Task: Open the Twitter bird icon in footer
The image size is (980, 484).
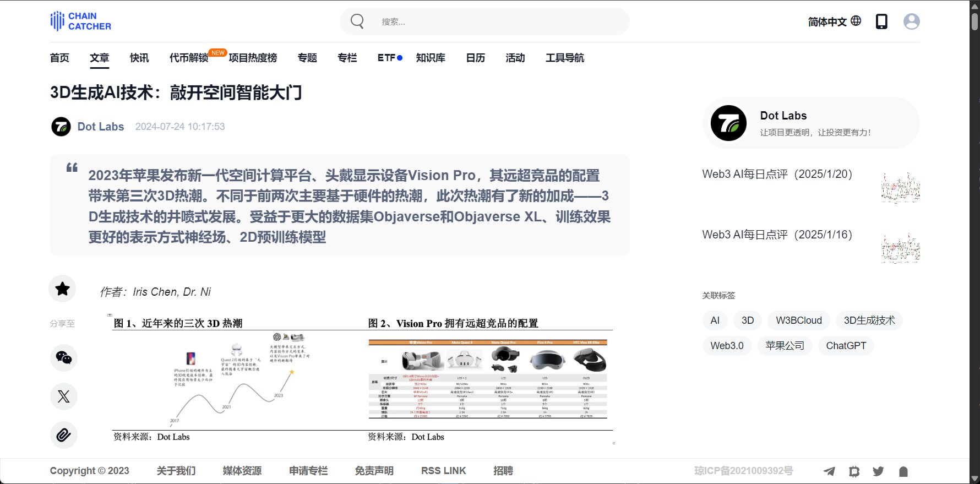Action: (878, 471)
